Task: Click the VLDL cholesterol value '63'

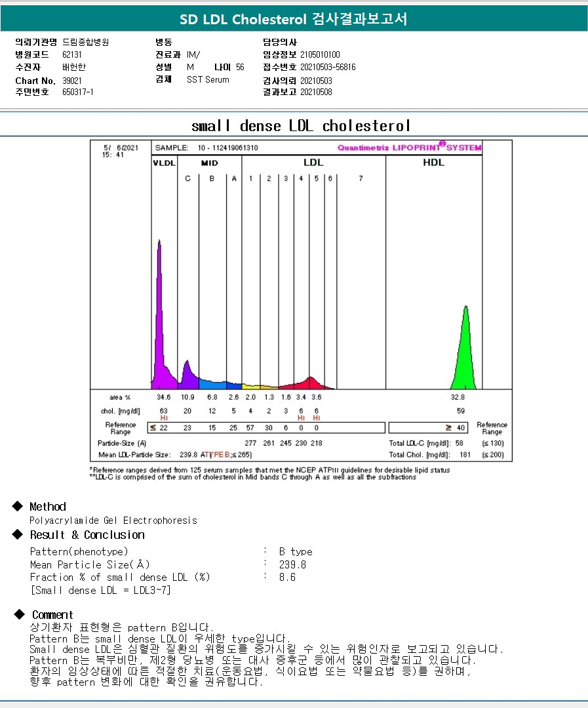Action: click(163, 411)
